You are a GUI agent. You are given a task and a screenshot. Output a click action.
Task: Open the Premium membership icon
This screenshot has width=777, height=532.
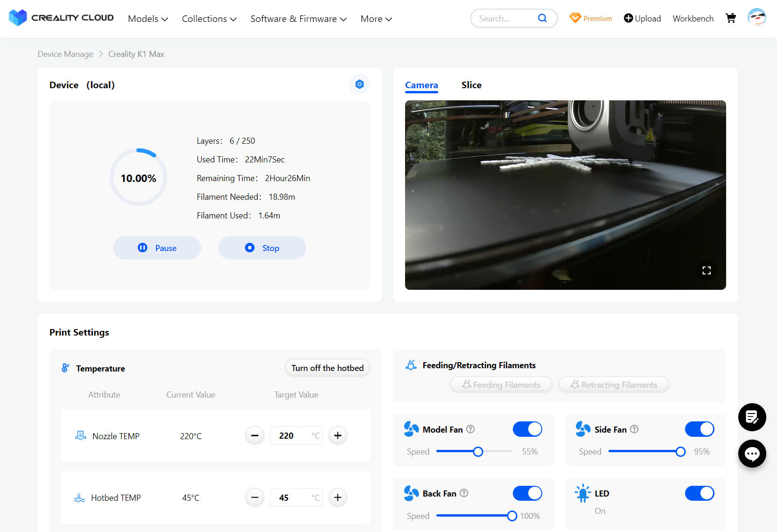click(575, 18)
